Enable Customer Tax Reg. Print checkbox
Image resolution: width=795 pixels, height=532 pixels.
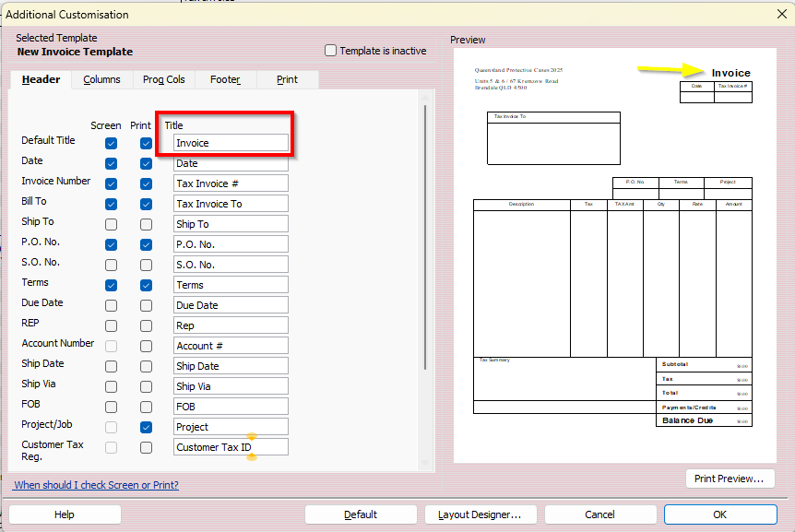pos(146,447)
